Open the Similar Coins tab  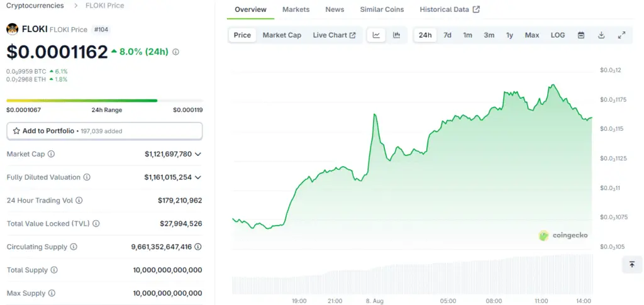click(382, 9)
